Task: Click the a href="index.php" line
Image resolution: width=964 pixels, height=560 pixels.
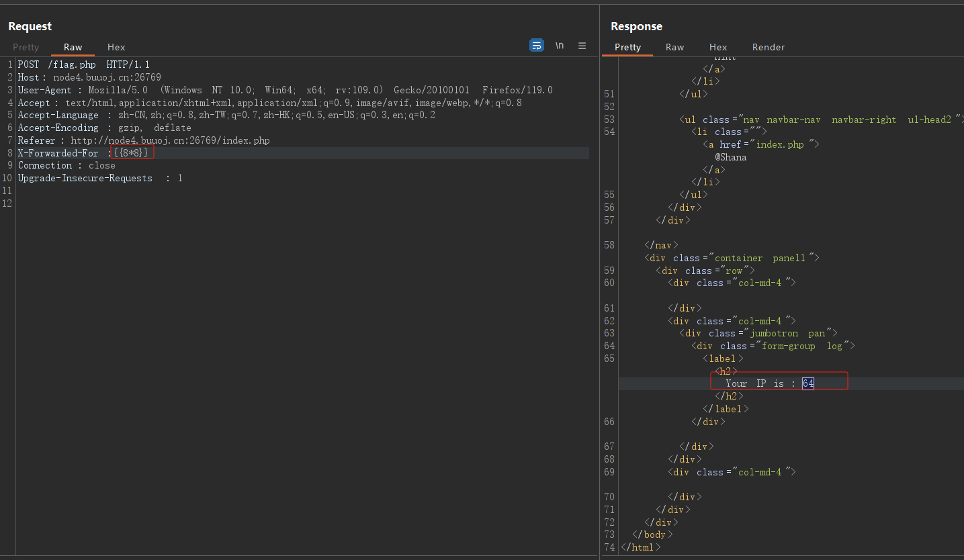Action: (x=761, y=144)
